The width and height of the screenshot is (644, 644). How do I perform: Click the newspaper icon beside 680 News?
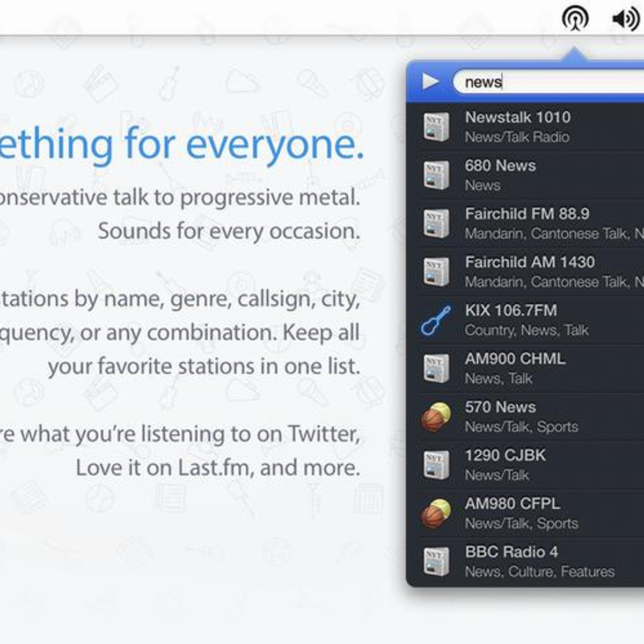click(x=436, y=175)
